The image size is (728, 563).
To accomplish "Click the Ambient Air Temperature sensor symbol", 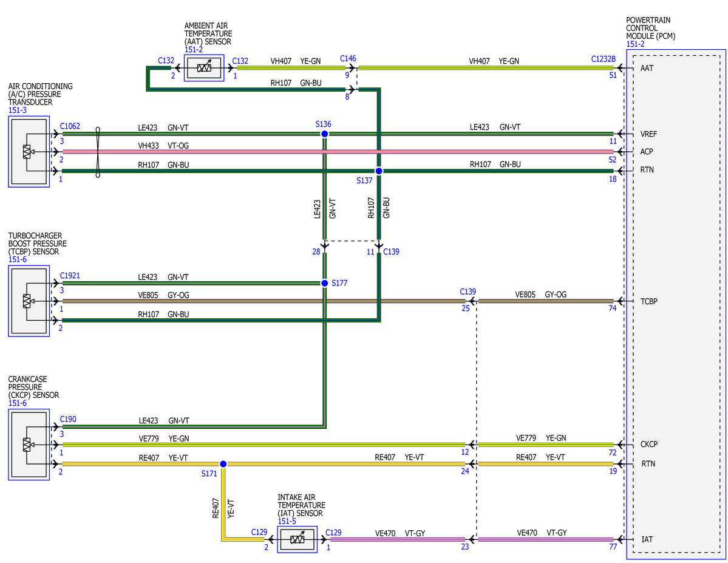I will tap(204, 68).
